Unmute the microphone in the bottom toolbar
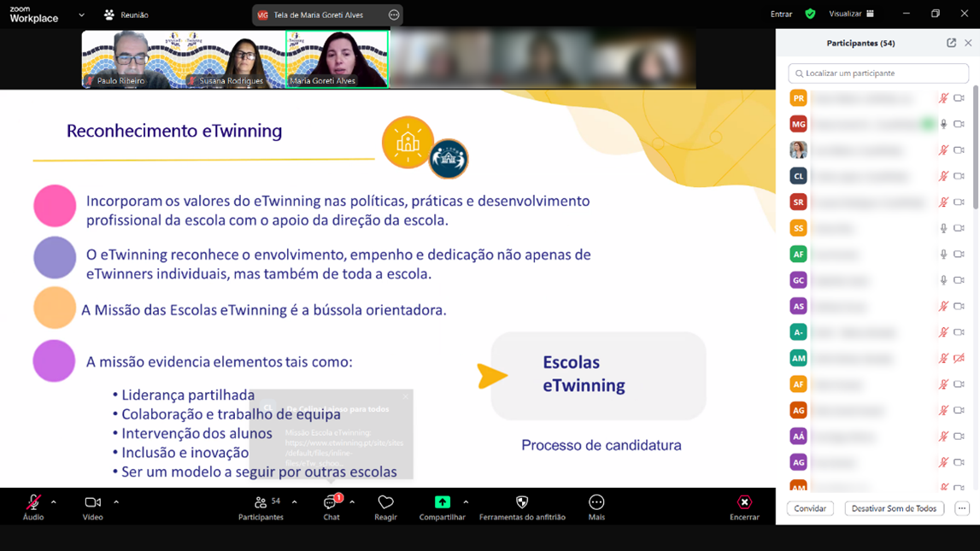 tap(33, 502)
